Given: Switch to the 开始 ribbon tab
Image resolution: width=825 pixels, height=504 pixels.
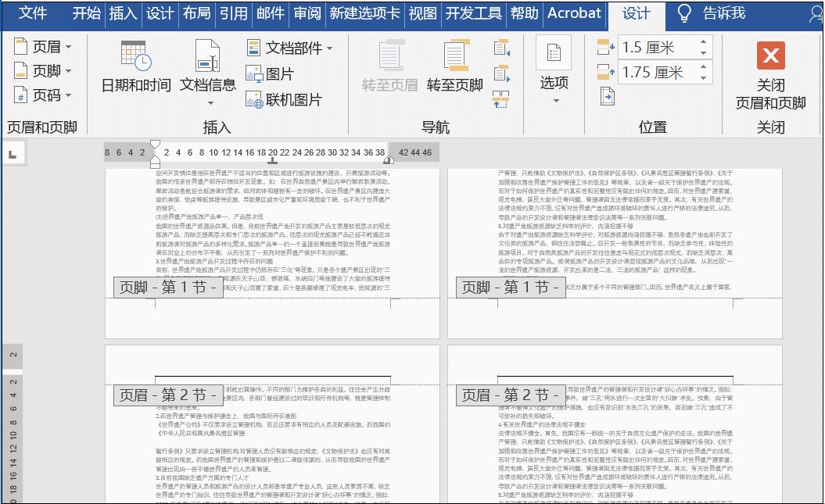Looking at the screenshot, I should coord(86,13).
